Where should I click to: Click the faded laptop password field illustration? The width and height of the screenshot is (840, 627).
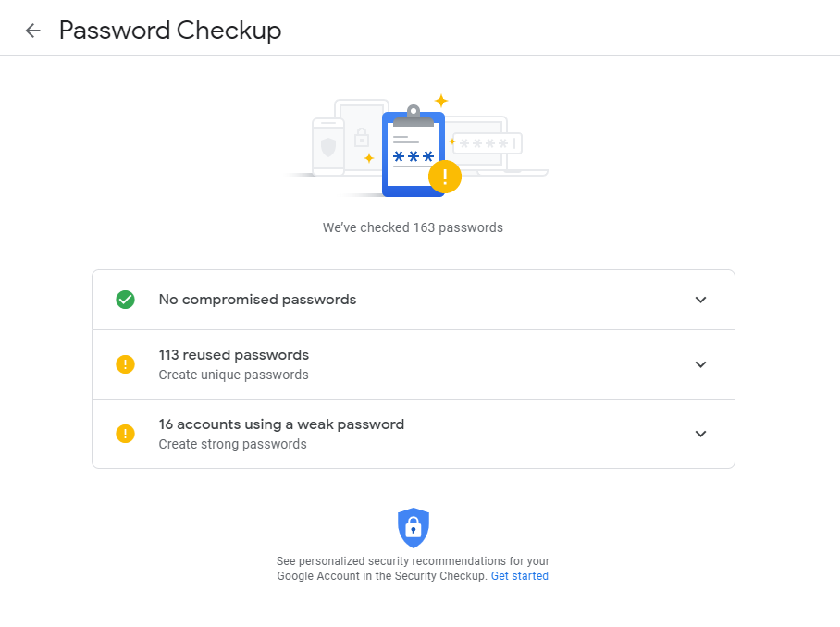(x=496, y=145)
